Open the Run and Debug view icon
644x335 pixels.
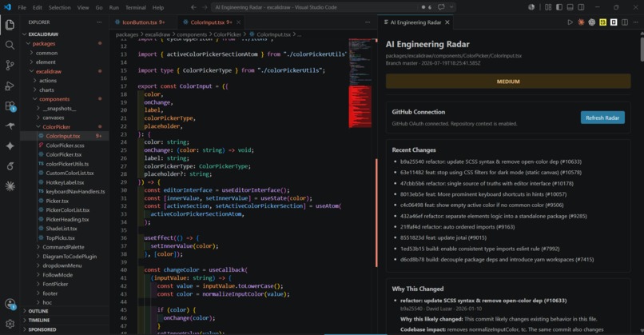(10, 86)
